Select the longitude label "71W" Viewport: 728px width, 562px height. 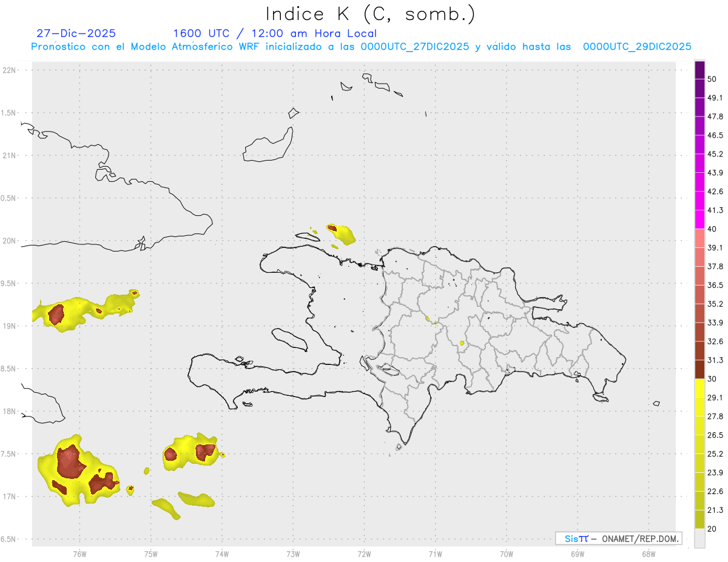click(x=435, y=554)
